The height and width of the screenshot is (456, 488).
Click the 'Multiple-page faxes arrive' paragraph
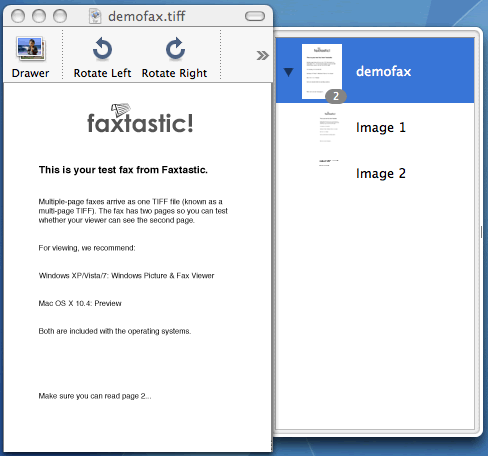tap(133, 211)
